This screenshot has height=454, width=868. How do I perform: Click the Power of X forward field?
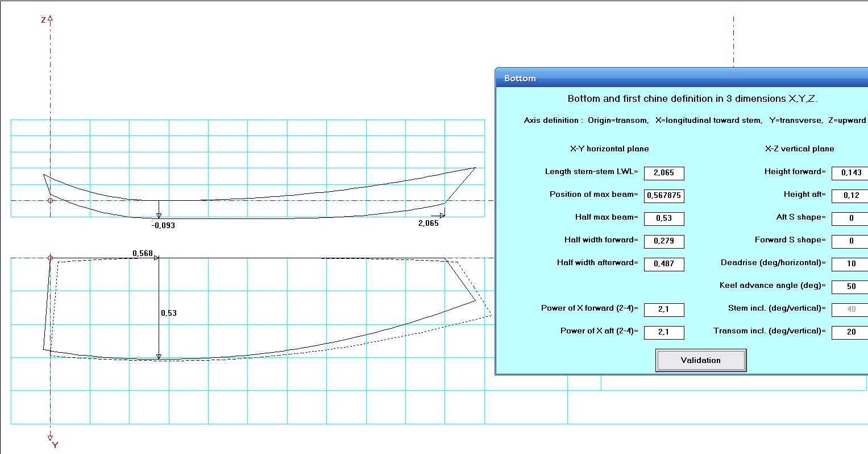663,309
